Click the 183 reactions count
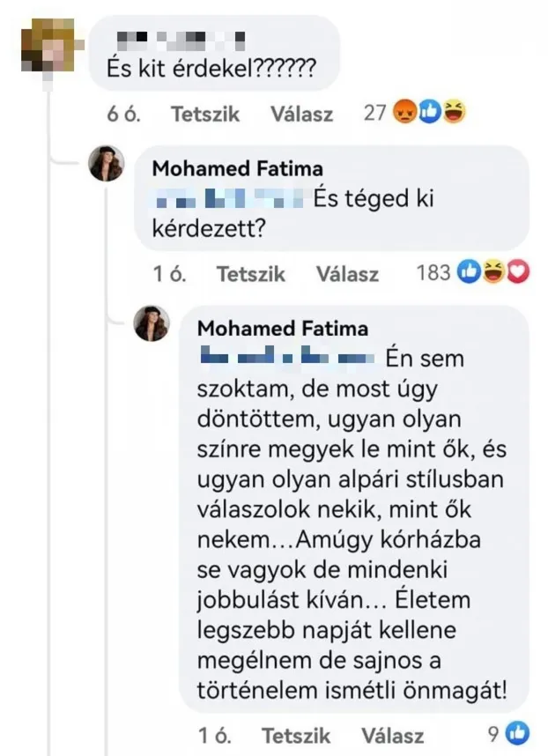This screenshot has height=756, width=548. (433, 273)
